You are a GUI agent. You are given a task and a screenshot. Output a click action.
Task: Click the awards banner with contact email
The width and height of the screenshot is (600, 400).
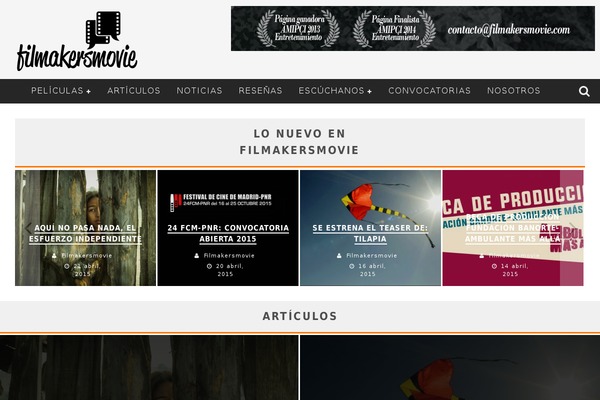(x=413, y=28)
